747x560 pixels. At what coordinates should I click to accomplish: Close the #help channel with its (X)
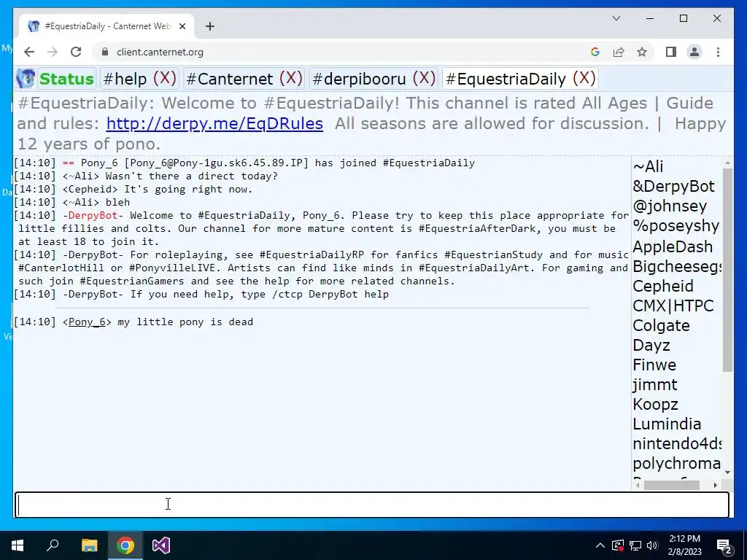164,77
